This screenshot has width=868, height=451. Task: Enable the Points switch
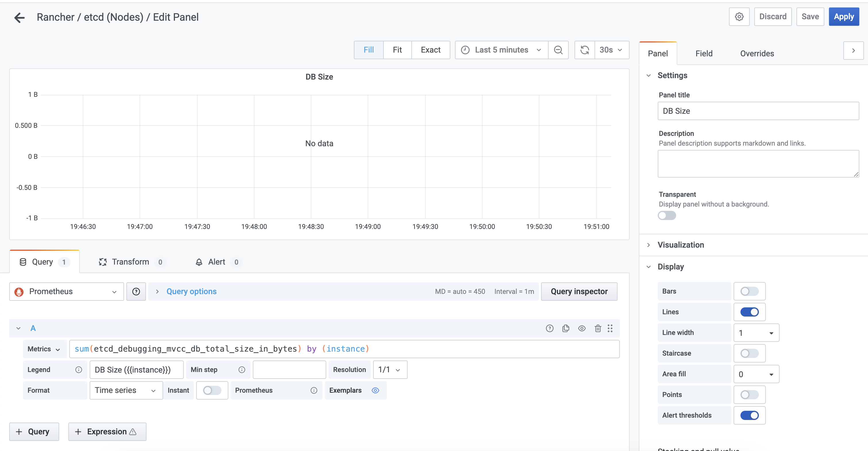coord(749,395)
